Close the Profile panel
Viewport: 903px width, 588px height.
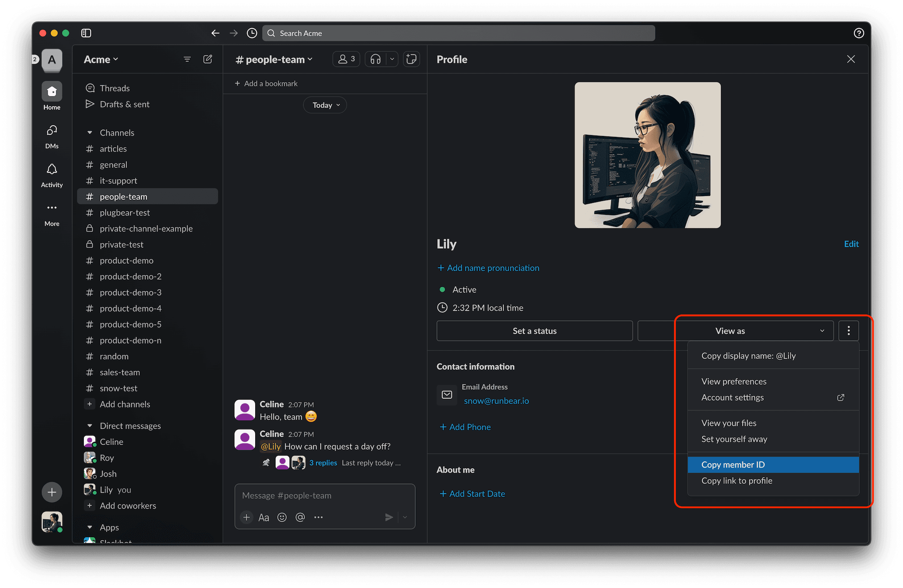[851, 59]
